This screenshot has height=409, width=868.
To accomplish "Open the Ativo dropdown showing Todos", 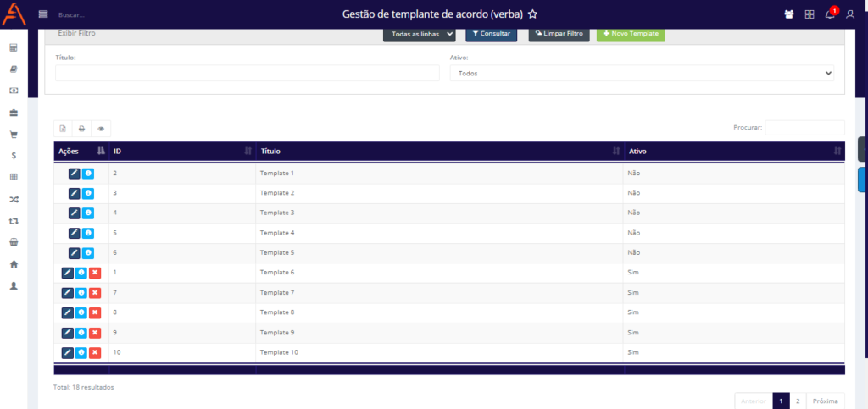I will (x=643, y=74).
